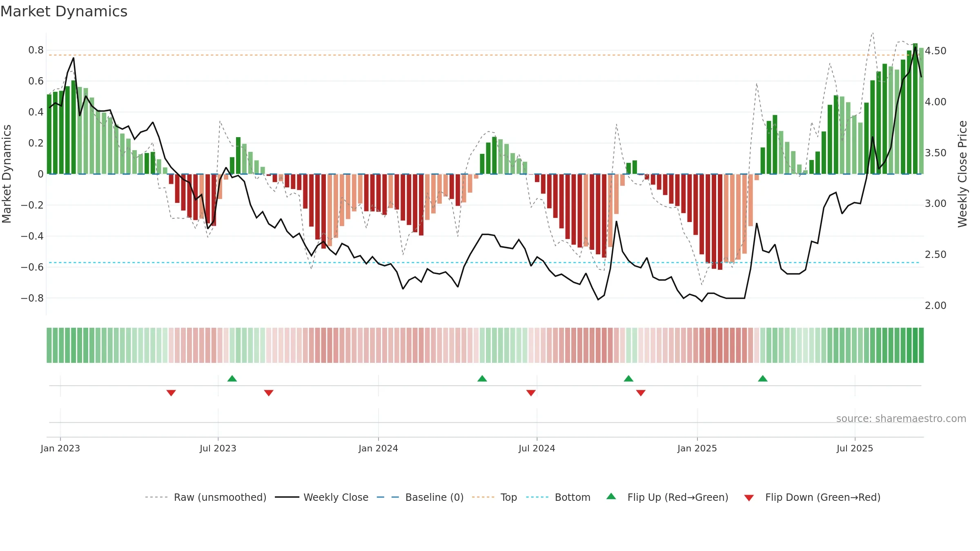This screenshot has width=980, height=551.
Task: Click the 3.00 price axis tick label
Action: (x=935, y=203)
